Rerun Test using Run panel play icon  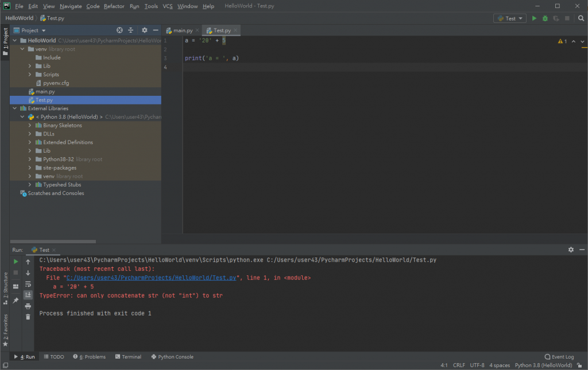(x=16, y=262)
